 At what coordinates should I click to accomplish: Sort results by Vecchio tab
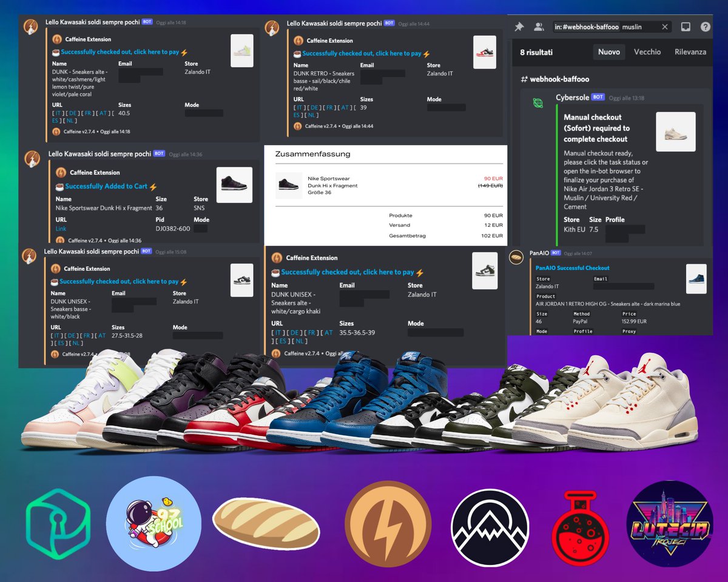647,52
